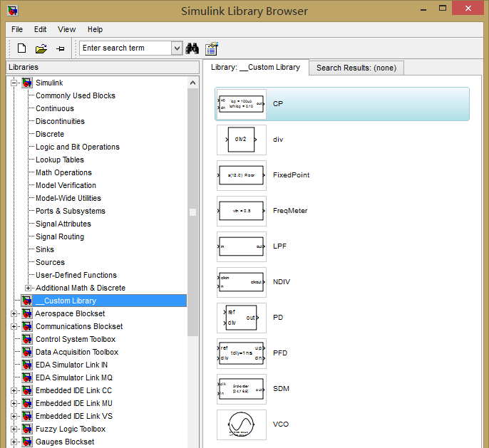Create a new model with the blank page icon
The height and width of the screenshot is (448, 489).
click(22, 48)
